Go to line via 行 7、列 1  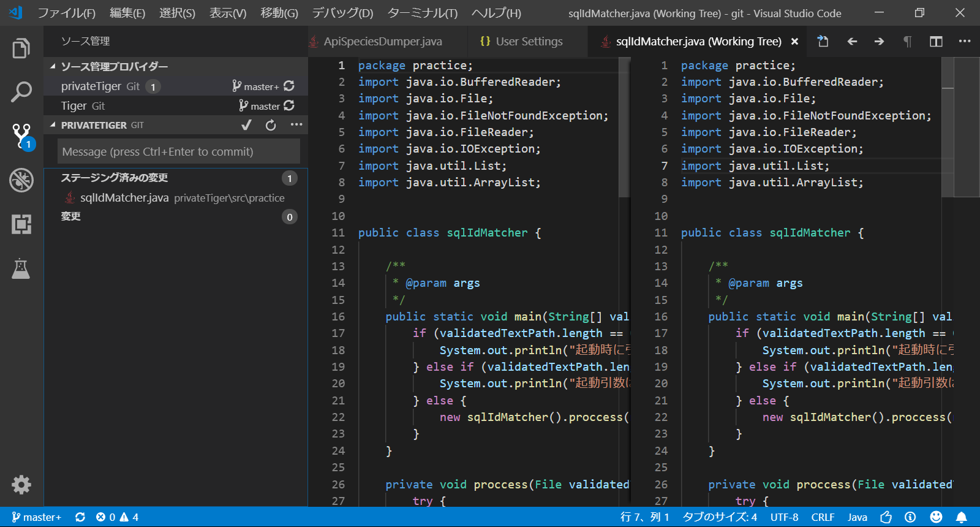pos(644,517)
